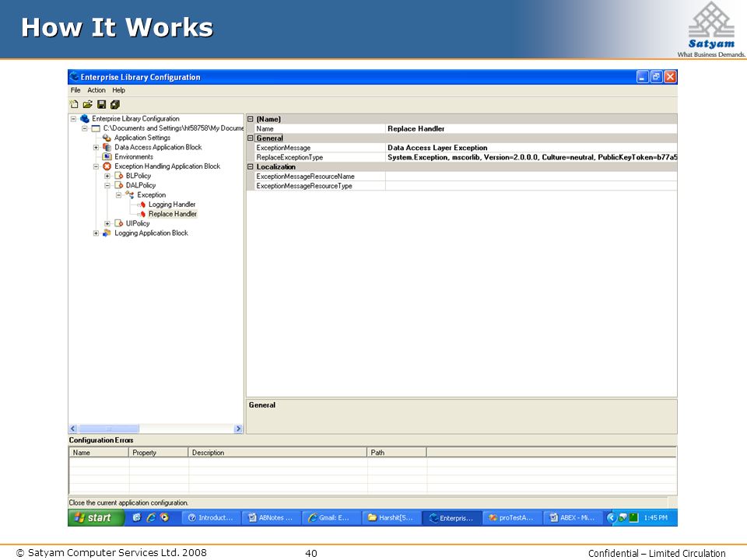The height and width of the screenshot is (560, 747).
Task: Click the DALPolicy node icon
Action: click(118, 185)
